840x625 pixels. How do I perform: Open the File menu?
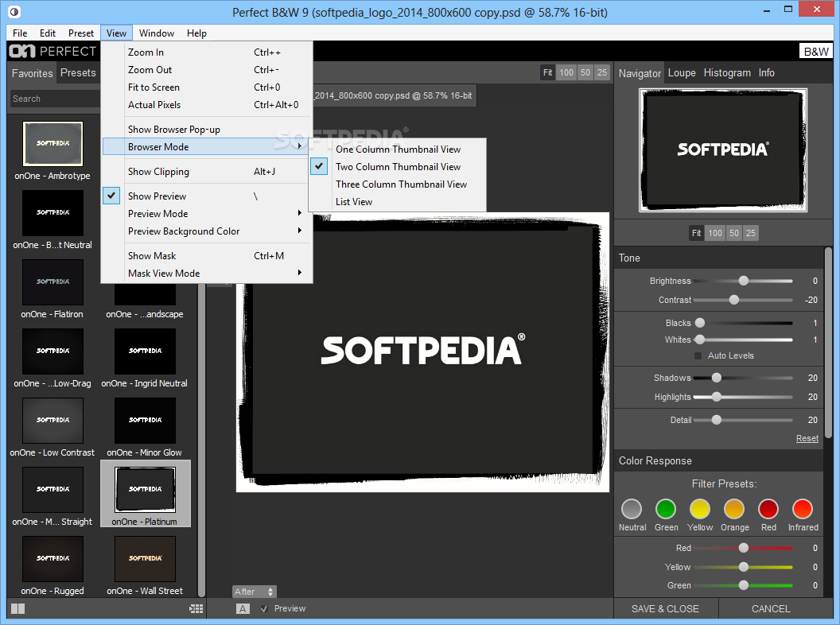pos(20,33)
